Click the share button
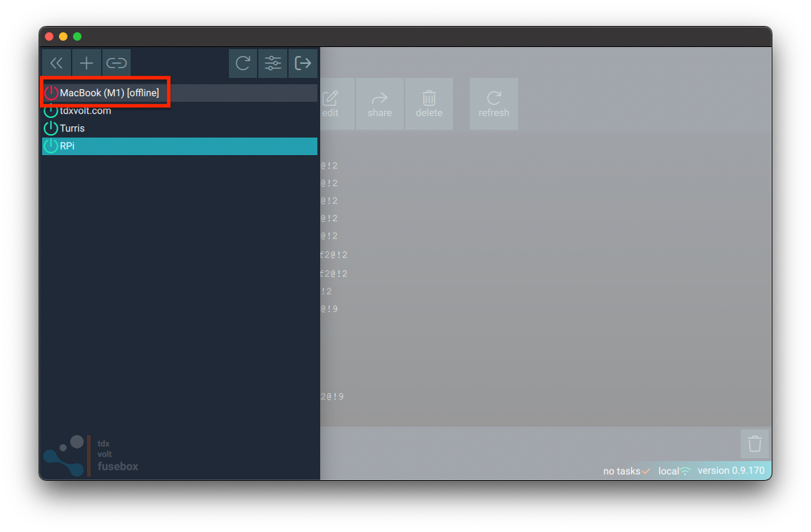Viewport: 811px width, 532px height. [x=380, y=104]
